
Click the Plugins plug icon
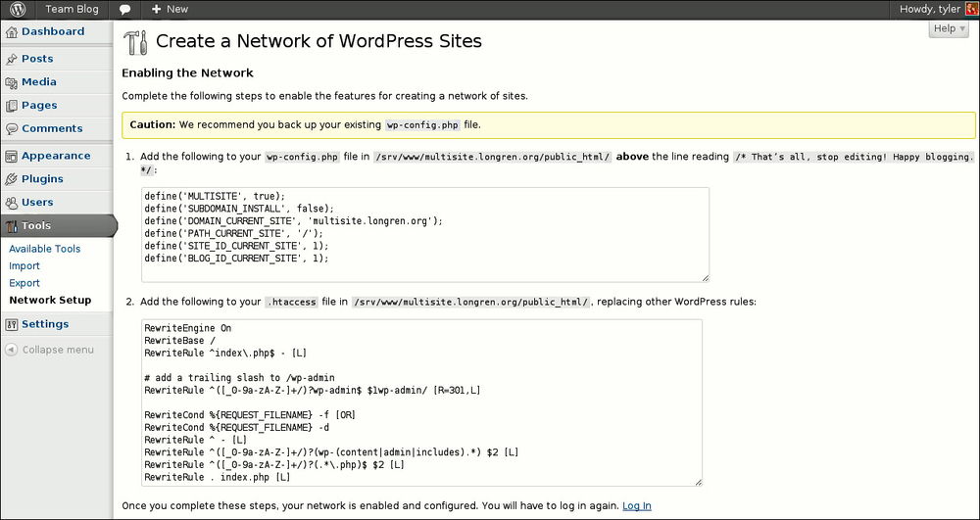11,180
